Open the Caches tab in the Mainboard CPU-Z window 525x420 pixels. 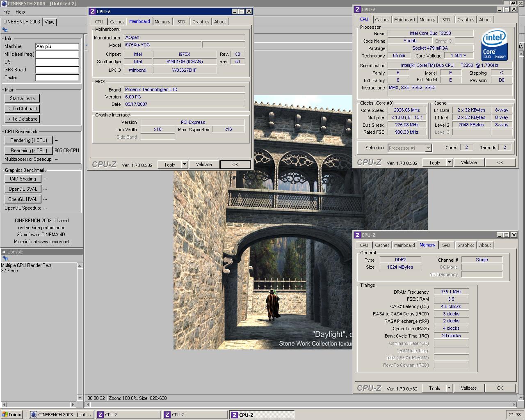(x=117, y=22)
